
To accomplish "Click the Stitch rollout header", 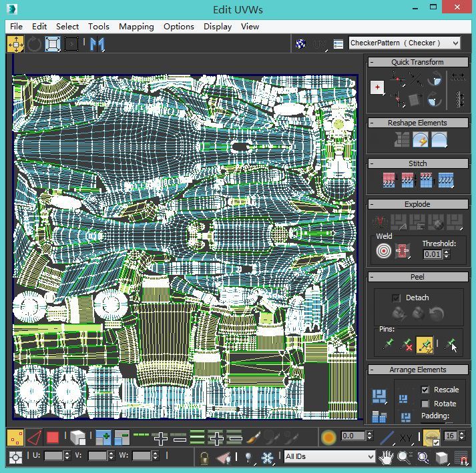I will pyautogui.click(x=417, y=163).
